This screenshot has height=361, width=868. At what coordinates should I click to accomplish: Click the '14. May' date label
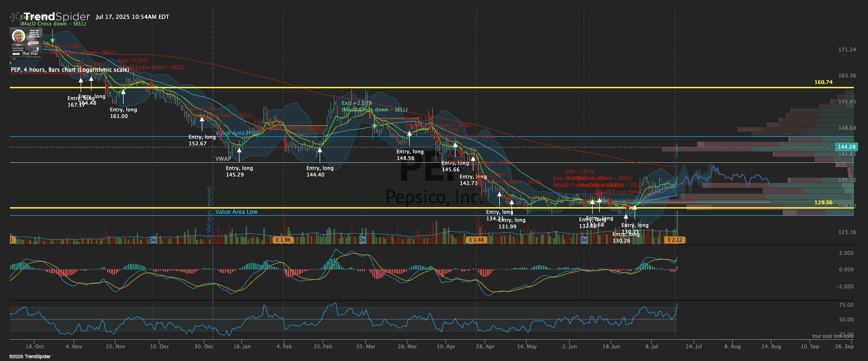click(527, 346)
